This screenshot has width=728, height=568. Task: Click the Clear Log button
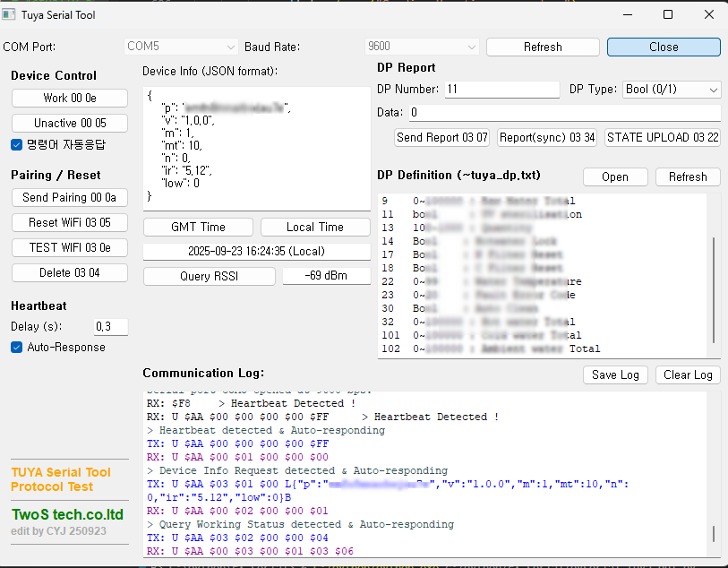pyautogui.click(x=688, y=374)
